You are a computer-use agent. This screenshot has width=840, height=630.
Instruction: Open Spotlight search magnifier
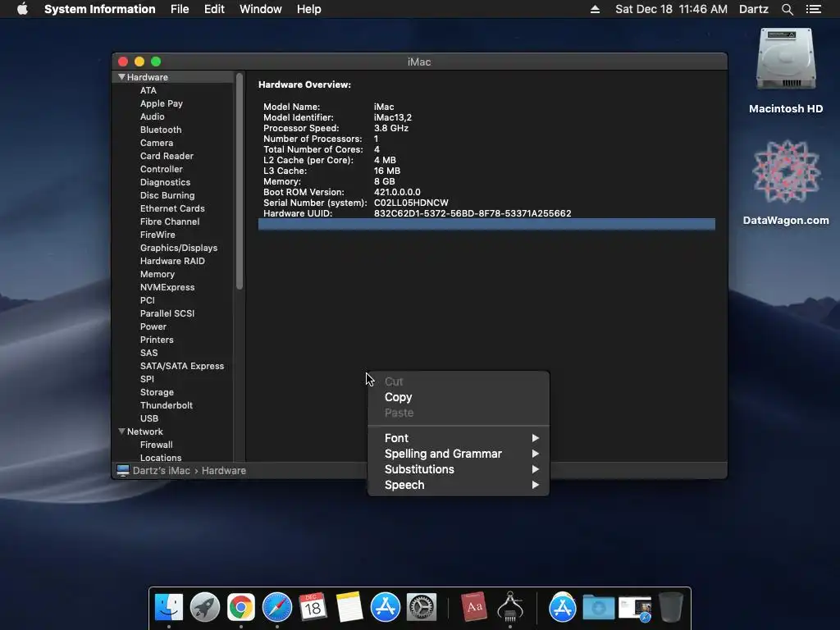(x=787, y=9)
